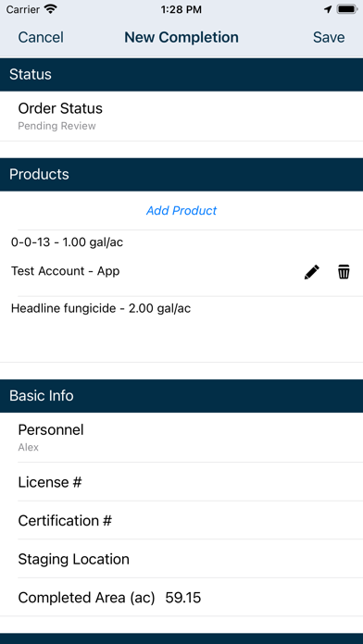This screenshot has height=644, width=363.
Task: Tap the Status section header
Action: point(181,74)
